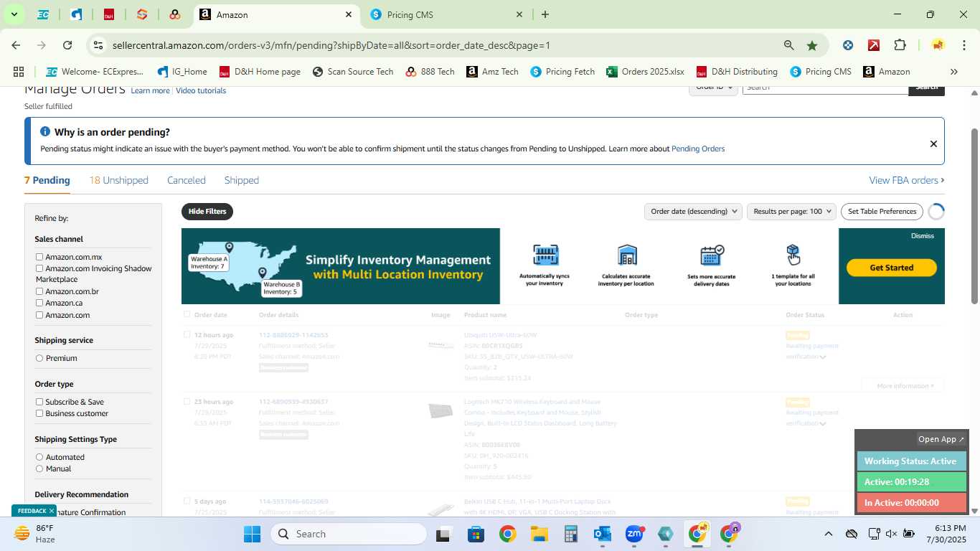Viewport: 980px width, 551px height.
Task: Open order 112-8886929-1142653
Action: (293, 335)
